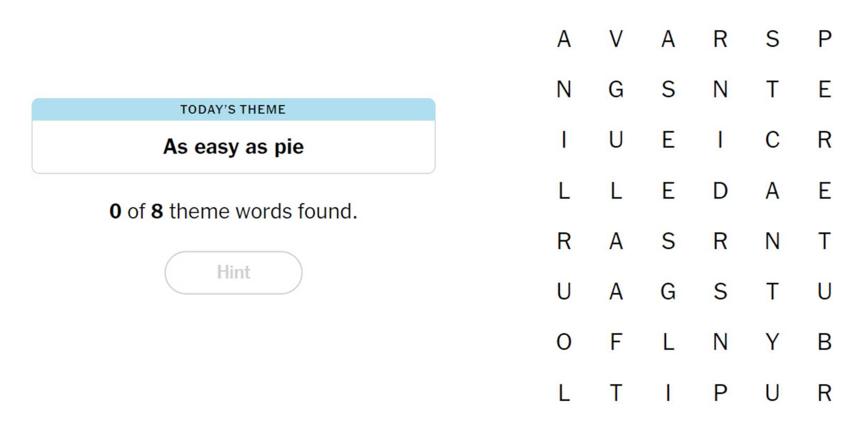868x434 pixels.
Task: Select the letter C in the grid
Action: (772, 140)
